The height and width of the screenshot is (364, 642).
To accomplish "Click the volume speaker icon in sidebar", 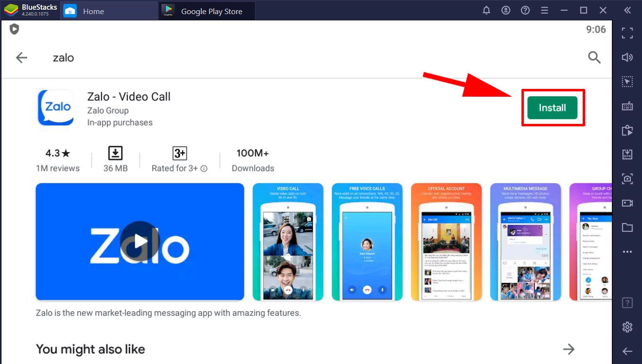I will [627, 57].
